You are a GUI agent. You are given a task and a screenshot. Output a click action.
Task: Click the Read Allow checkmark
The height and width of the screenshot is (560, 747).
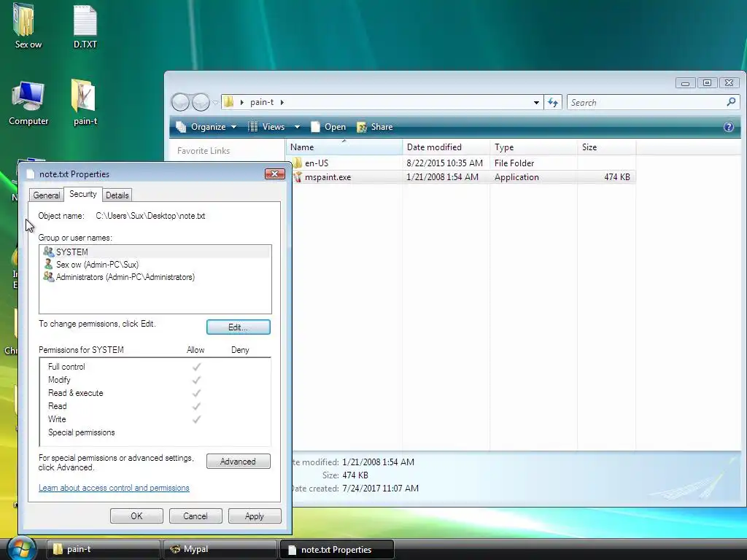pyautogui.click(x=196, y=406)
